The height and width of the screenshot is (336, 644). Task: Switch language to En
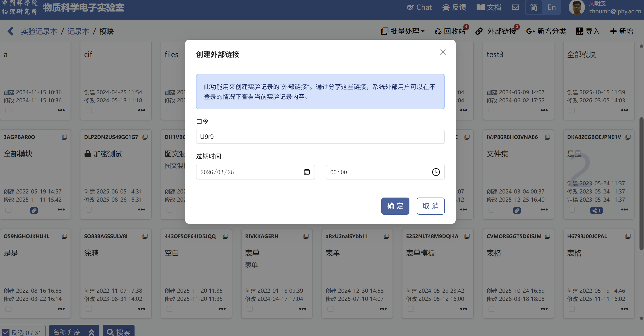pos(551,7)
